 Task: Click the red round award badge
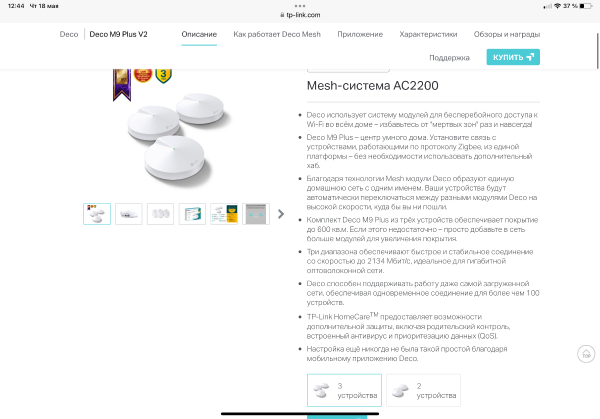point(143,75)
